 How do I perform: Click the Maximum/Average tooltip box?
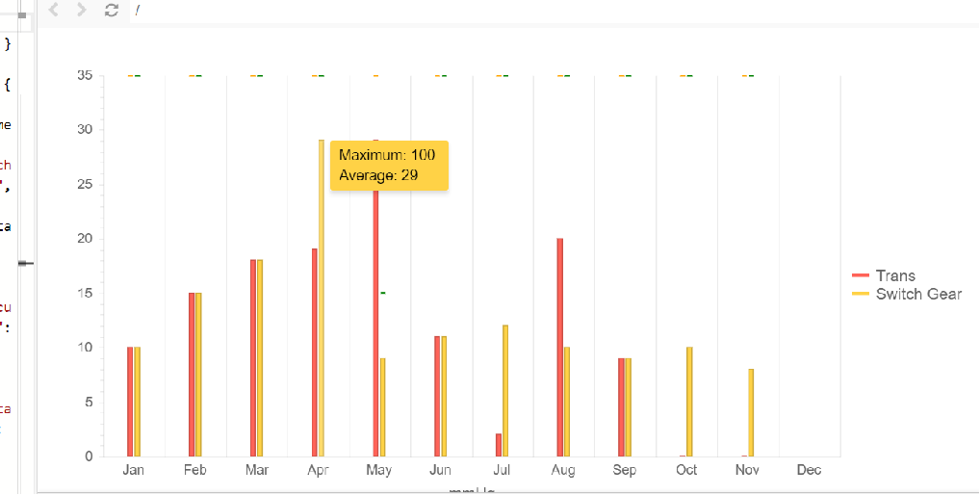(x=389, y=165)
